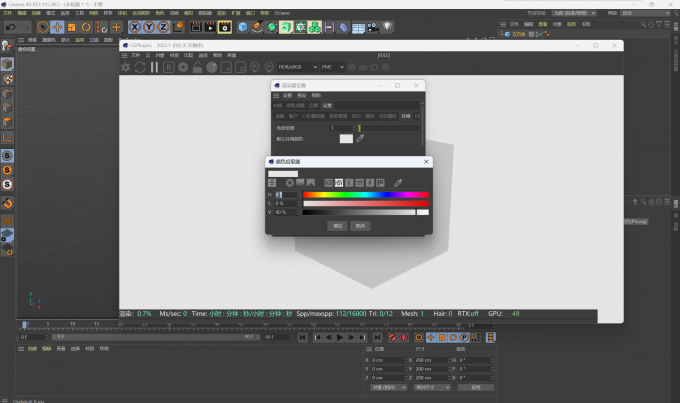Click the Spline Pen tool icon
Screen dimensions: 680x403
point(257,27)
